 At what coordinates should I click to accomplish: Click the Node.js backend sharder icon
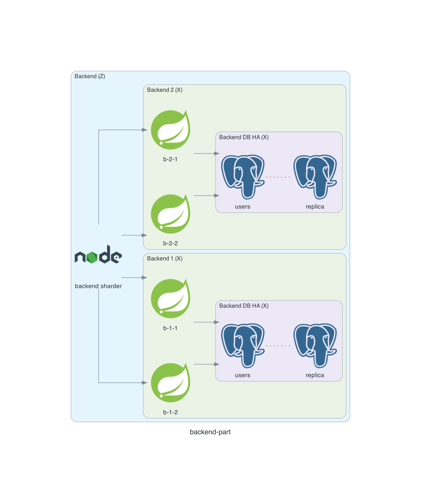98,255
